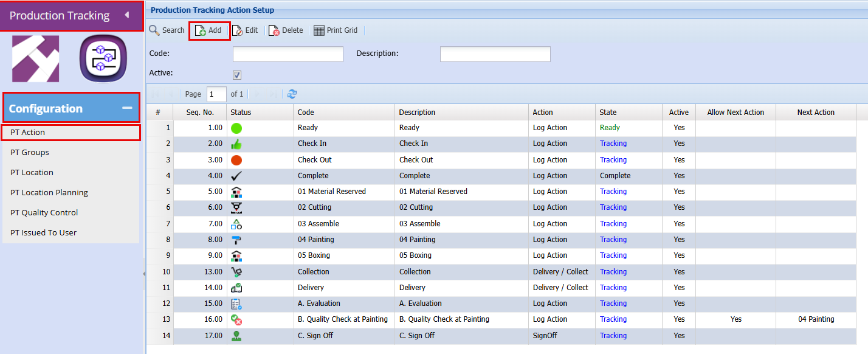Go to last page button
This screenshot has width=868, height=354.
273,94
